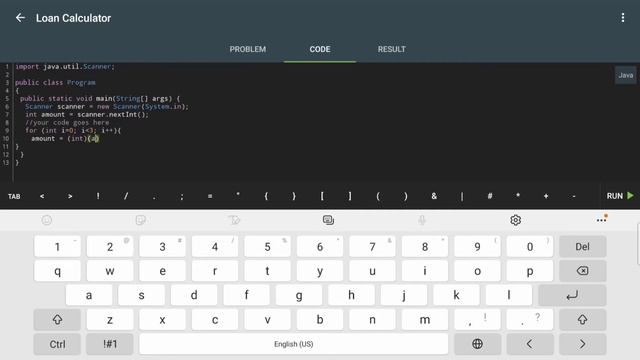Viewport: 640px width, 360px height.
Task: Toggle the right shift key
Action: (582, 320)
